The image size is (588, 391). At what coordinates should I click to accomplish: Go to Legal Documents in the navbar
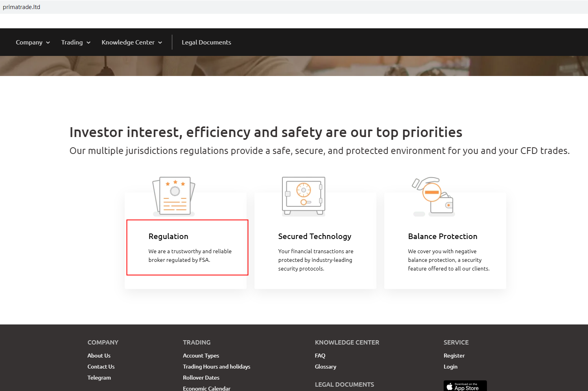(x=206, y=42)
